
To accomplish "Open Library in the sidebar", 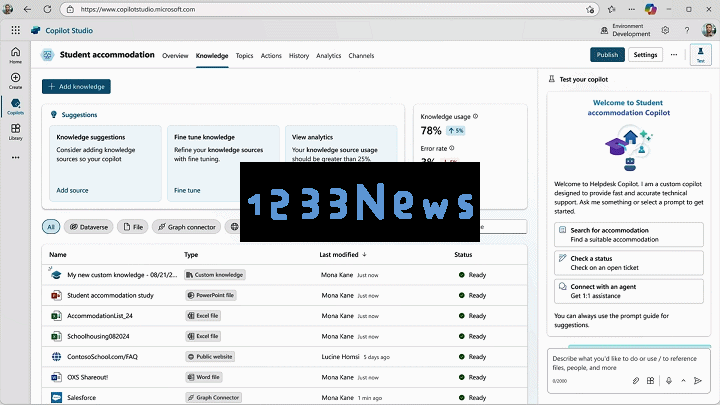I will tap(16, 131).
